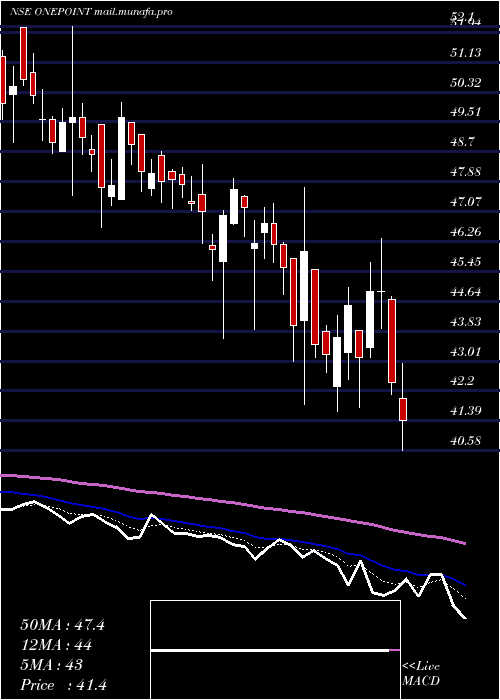Select the 45.45 price axis label
Viewport: 500px width, 700px height.
click(466, 262)
